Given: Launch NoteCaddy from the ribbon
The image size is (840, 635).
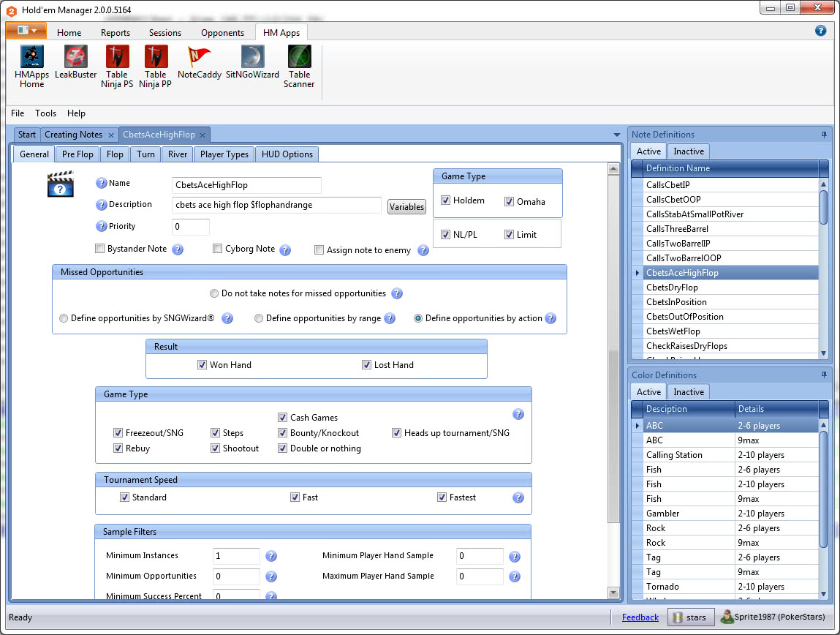Looking at the screenshot, I should coord(200,57).
